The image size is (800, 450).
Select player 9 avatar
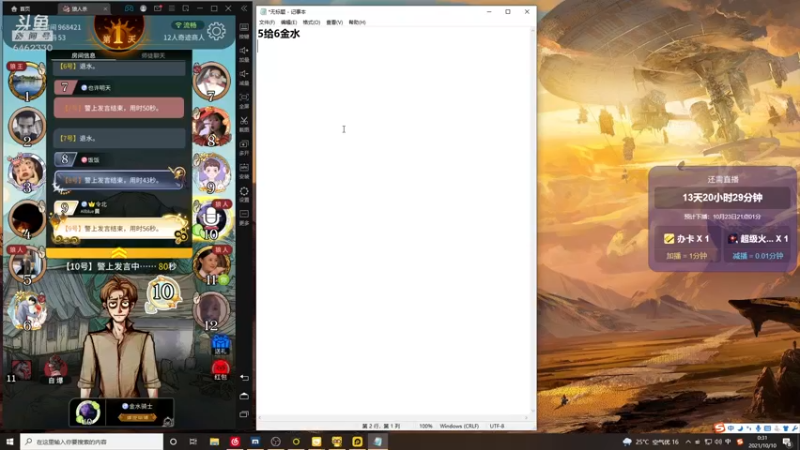click(x=211, y=173)
